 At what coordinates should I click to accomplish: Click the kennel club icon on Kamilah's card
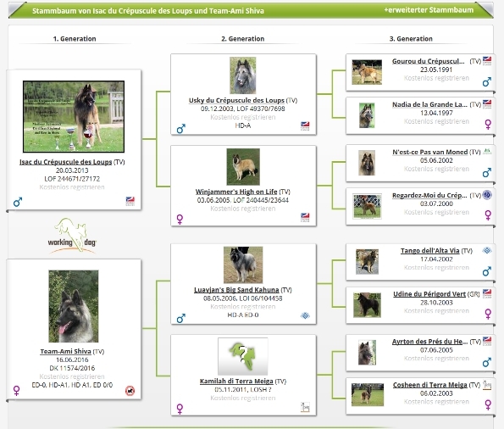305,407
